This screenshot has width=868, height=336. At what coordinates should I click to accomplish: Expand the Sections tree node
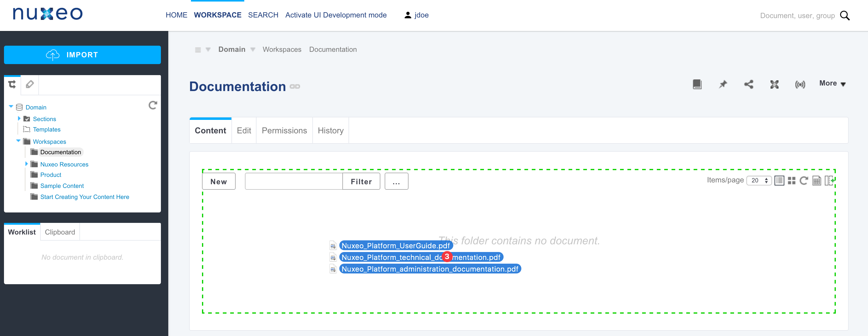click(x=19, y=118)
